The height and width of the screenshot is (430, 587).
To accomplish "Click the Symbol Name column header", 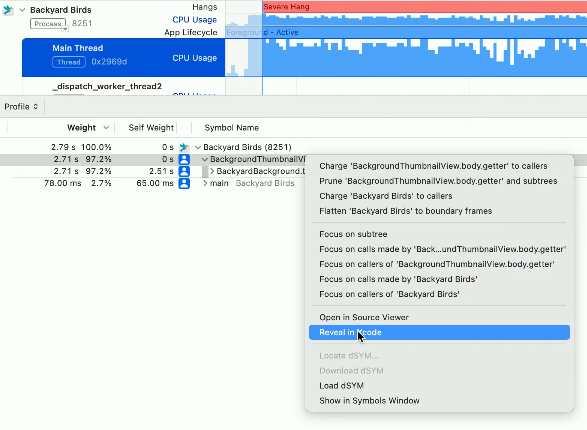I will click(x=231, y=128).
